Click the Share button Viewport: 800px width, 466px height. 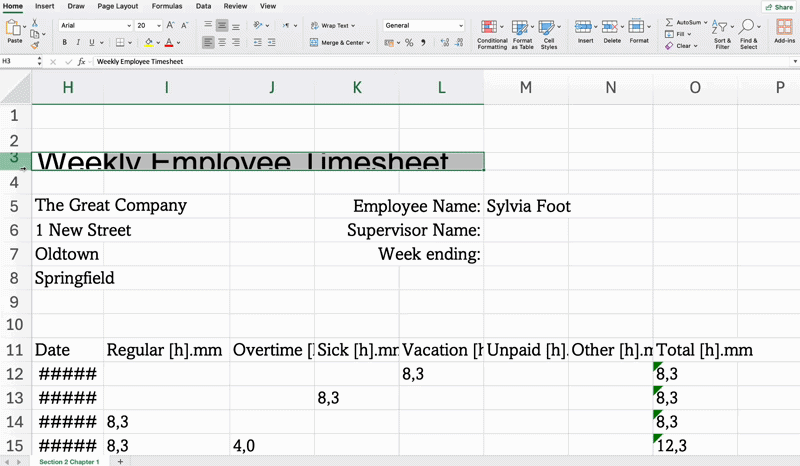777,6
